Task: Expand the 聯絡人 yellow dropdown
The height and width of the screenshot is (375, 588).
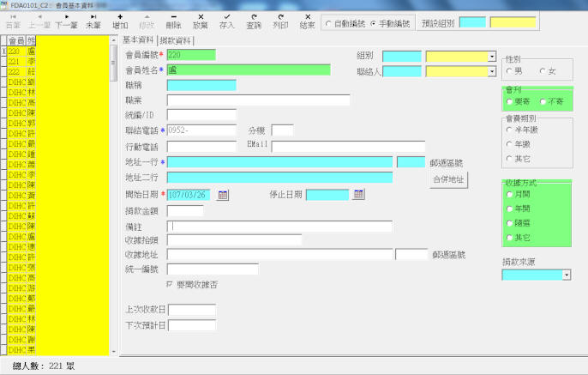Action: pyautogui.click(x=492, y=72)
